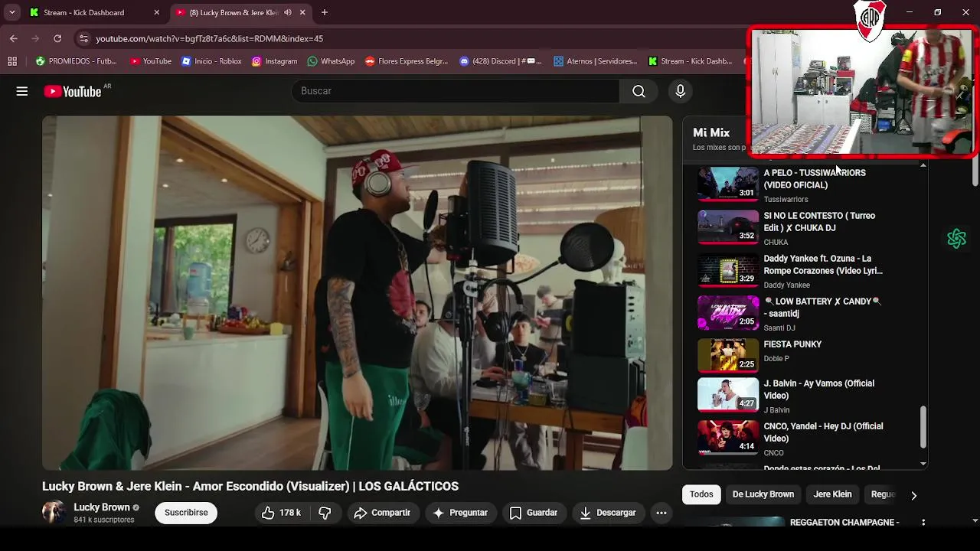The image size is (980, 551).
Task: Select the Todos filter chip
Action: coord(701,494)
